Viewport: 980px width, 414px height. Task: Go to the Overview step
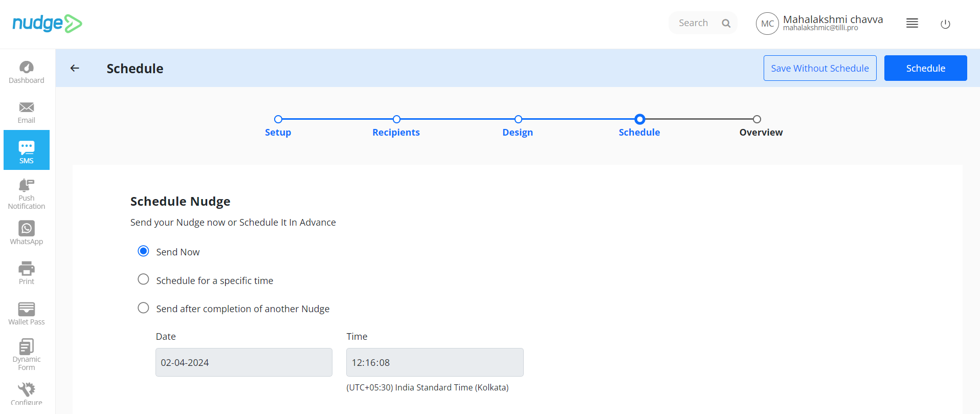coord(761,126)
